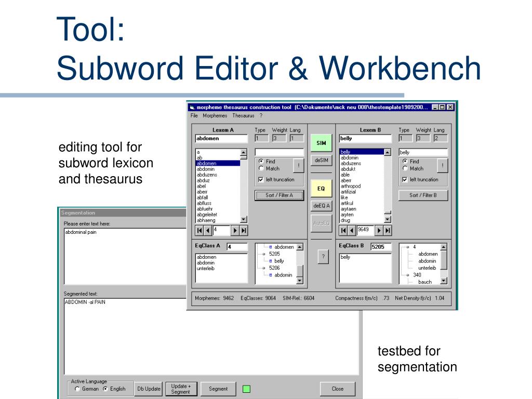Screen dimensions: 532x399
Task: Click the green SIM button
Action: 321,143
